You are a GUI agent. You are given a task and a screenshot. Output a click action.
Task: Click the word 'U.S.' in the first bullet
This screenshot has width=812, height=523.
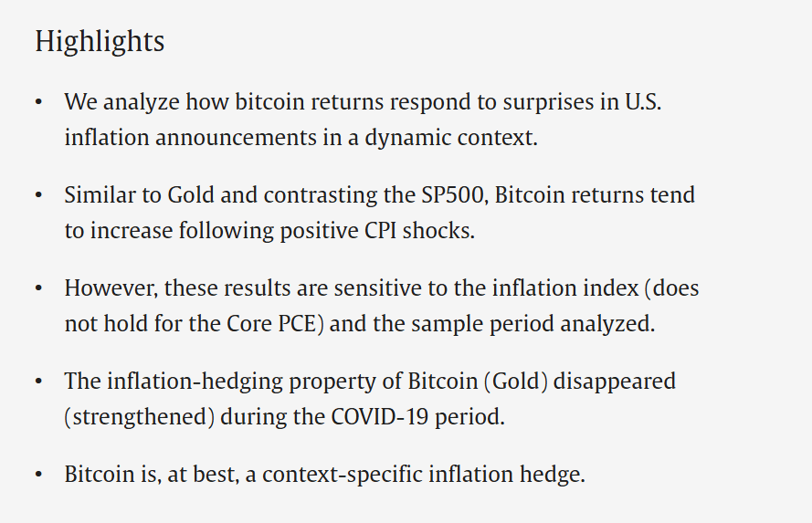643,102
